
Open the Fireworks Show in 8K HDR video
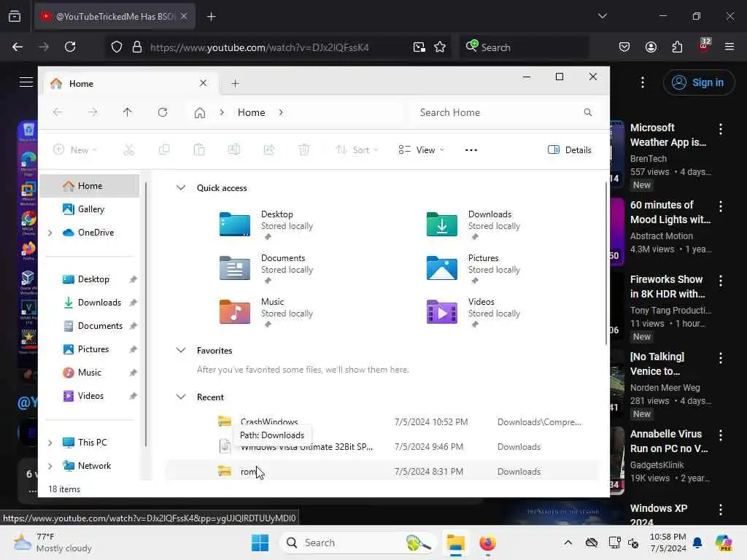click(x=667, y=287)
